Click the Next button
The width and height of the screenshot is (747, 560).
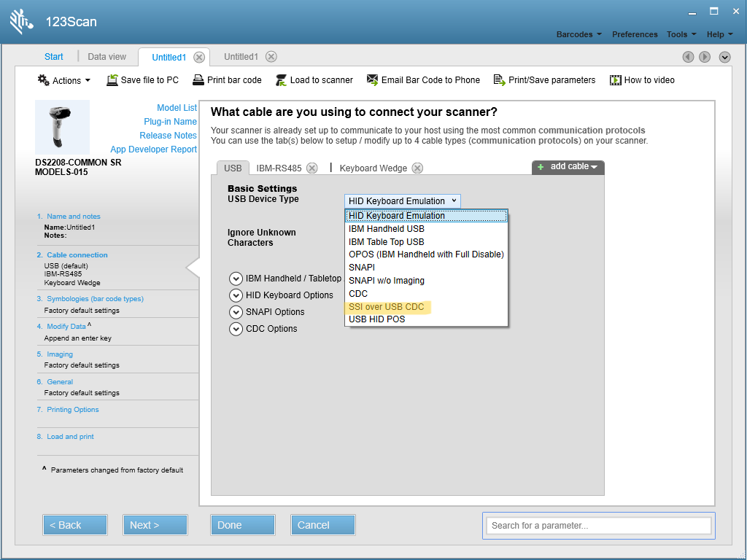click(x=155, y=525)
